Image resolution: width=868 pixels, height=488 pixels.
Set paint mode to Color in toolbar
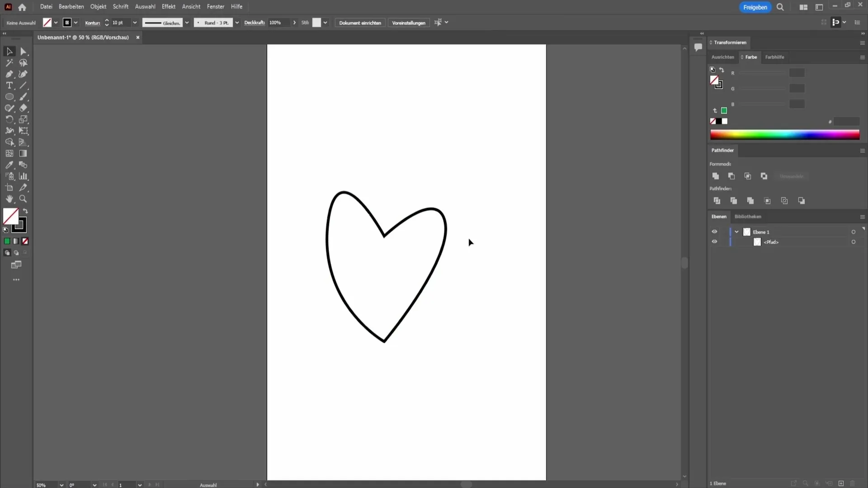click(x=7, y=241)
